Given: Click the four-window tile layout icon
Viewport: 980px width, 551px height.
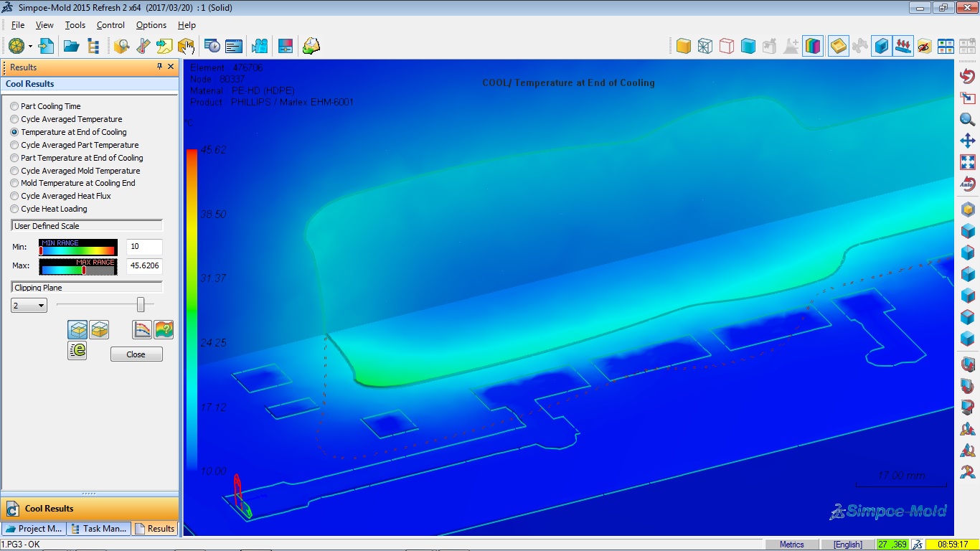Looking at the screenshot, I should click(946, 46).
